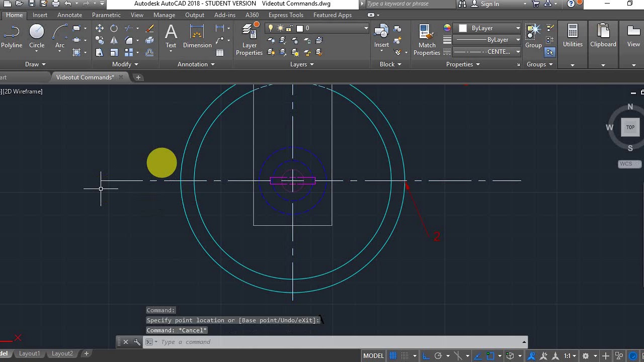Expand the Annotation panel
Image resolution: width=644 pixels, height=362 pixels.
tap(196, 64)
